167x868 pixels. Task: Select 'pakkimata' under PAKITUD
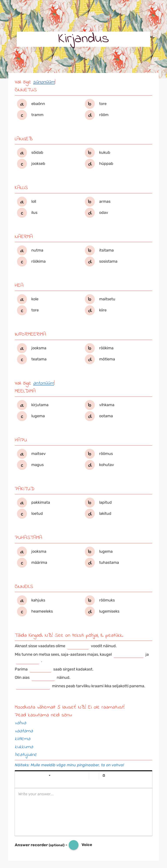point(22,502)
